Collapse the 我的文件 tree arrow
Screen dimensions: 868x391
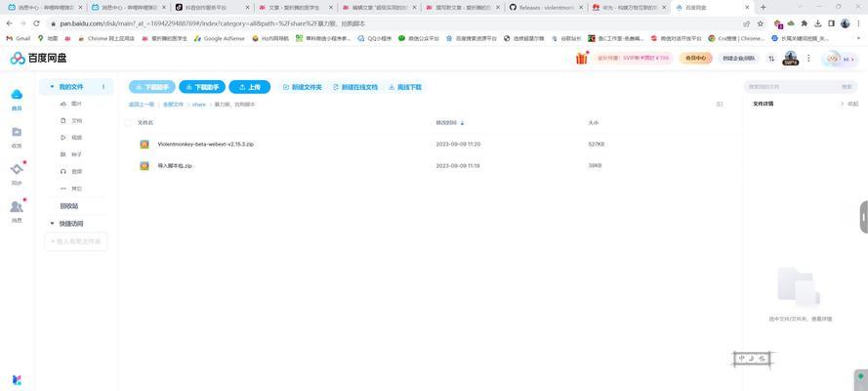pyautogui.click(x=52, y=87)
